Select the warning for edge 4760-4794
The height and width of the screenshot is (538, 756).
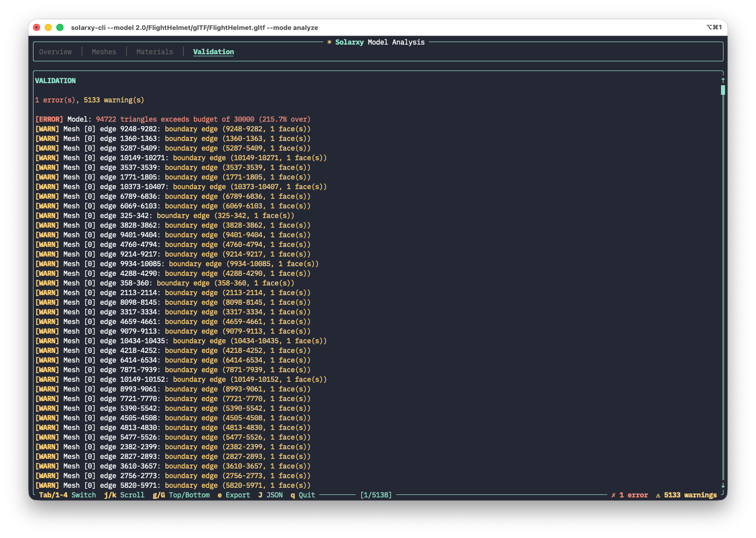click(173, 244)
